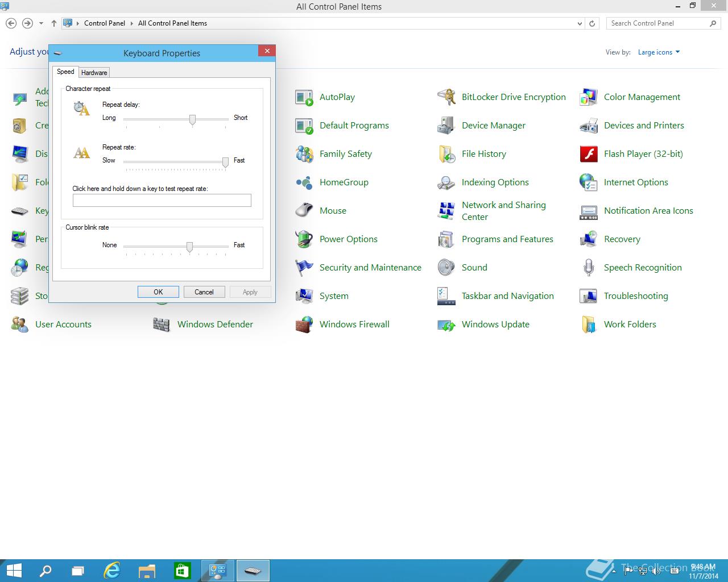Click the Cursor blink rate slider thumb
Viewport: 728px width, 582px height.
189,247
